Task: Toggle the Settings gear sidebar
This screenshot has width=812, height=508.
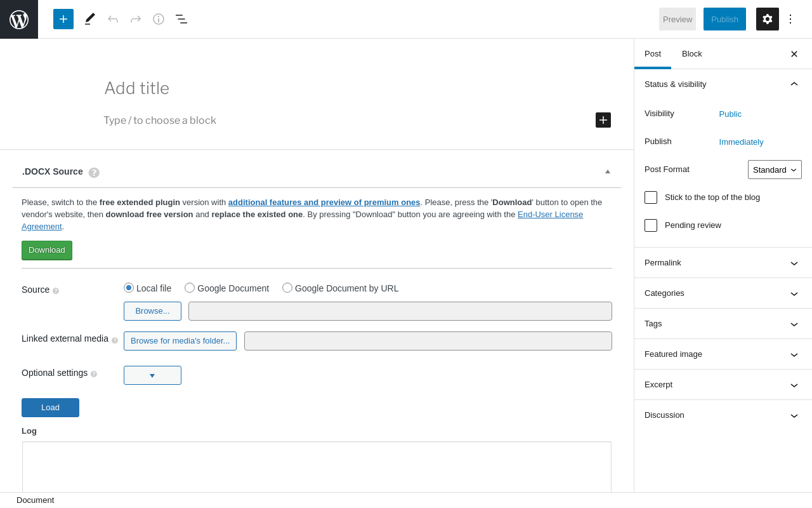Action: coord(768,19)
